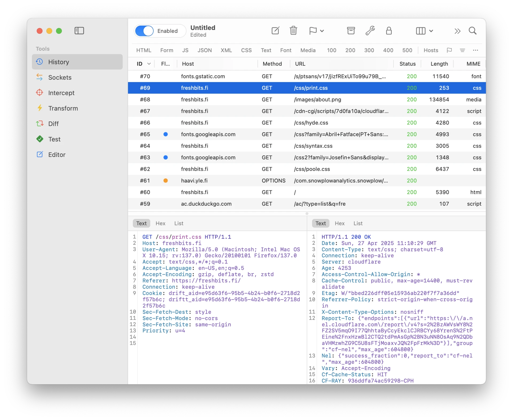This screenshot has height=420, width=513.
Task: Open the Transform tool
Action: (x=77, y=108)
